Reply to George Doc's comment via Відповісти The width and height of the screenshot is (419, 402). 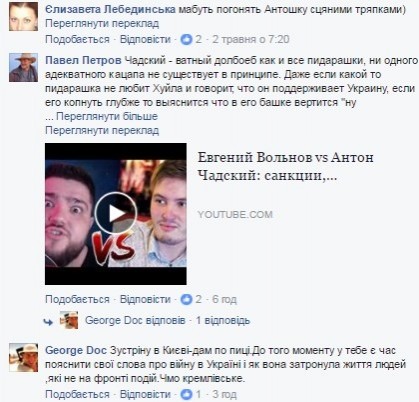point(145,395)
